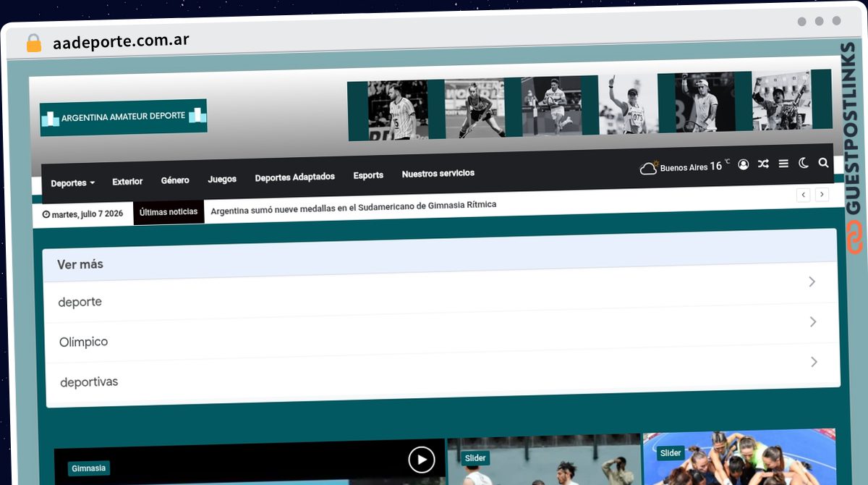Viewport: 868px width, 485px height.
Task: Show next breaking news headline arrow
Action: [x=822, y=194]
